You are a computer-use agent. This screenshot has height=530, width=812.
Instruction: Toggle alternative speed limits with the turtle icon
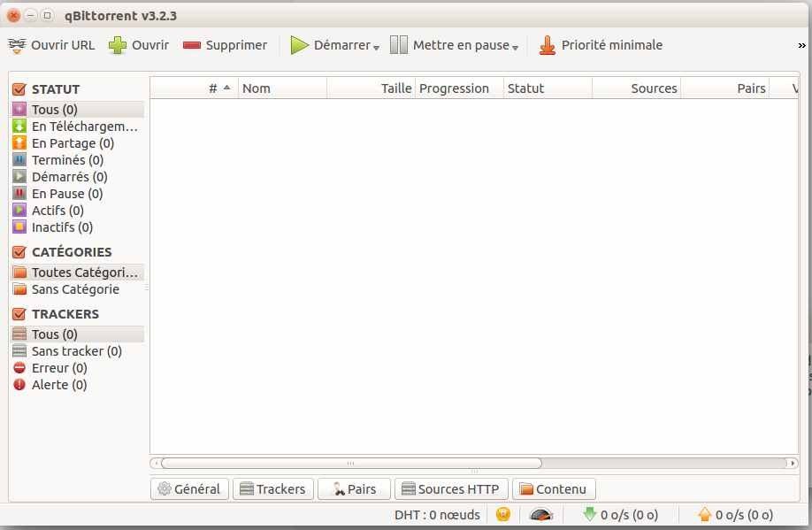(x=540, y=514)
